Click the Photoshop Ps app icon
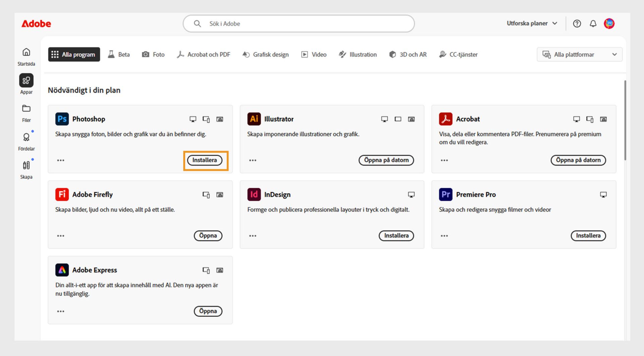Viewport: 644px width, 356px height. pyautogui.click(x=62, y=119)
